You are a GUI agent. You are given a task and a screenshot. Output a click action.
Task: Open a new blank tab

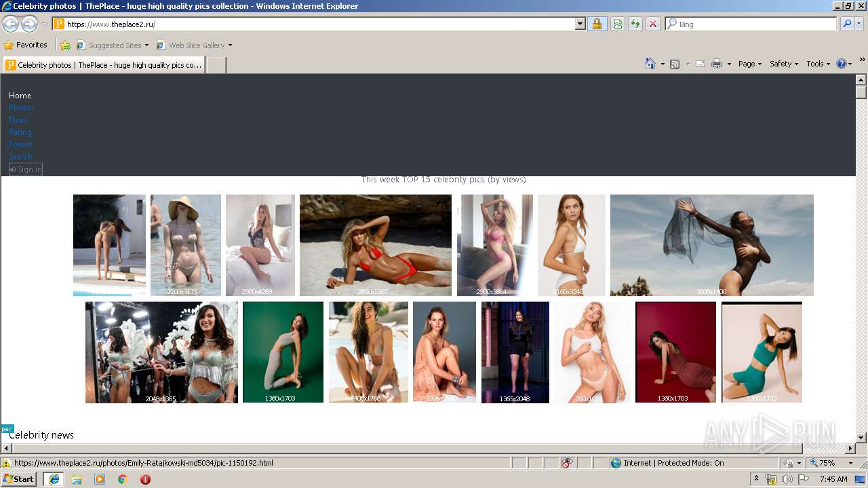(x=216, y=65)
